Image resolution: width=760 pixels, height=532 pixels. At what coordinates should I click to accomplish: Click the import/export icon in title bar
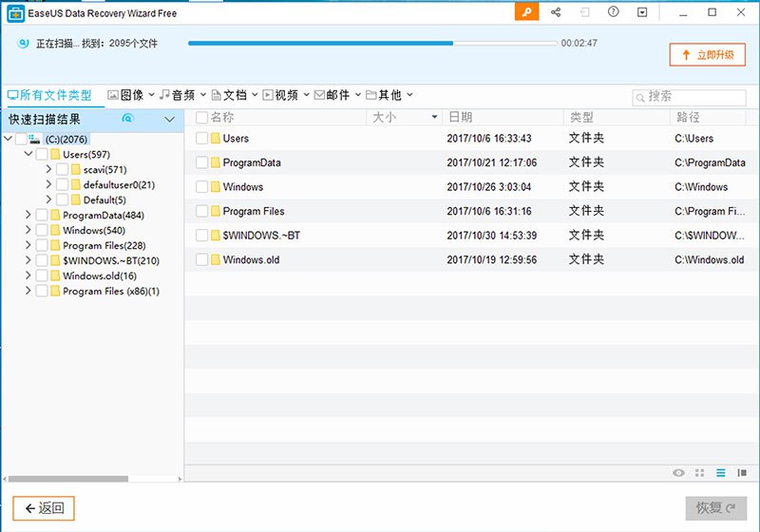tap(585, 12)
